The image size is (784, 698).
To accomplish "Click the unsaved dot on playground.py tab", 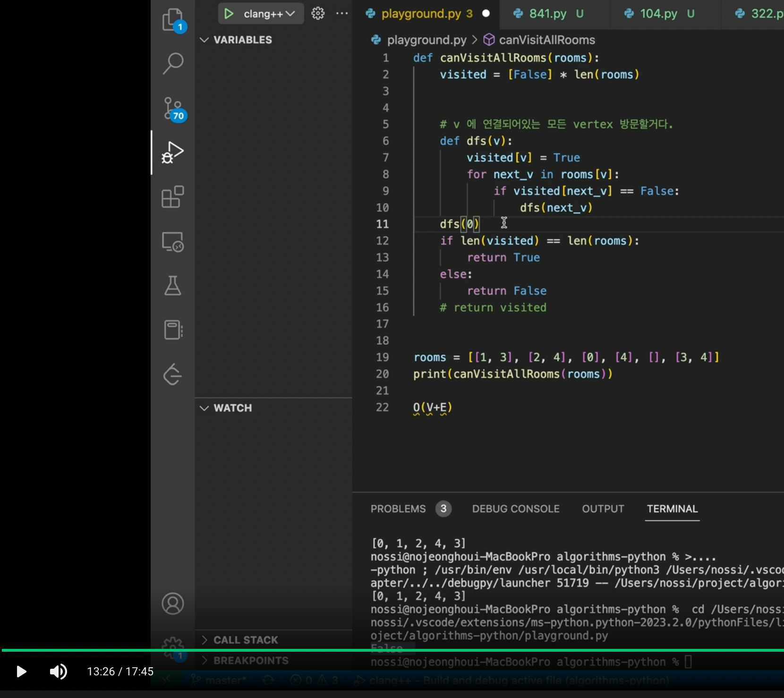I will point(486,14).
